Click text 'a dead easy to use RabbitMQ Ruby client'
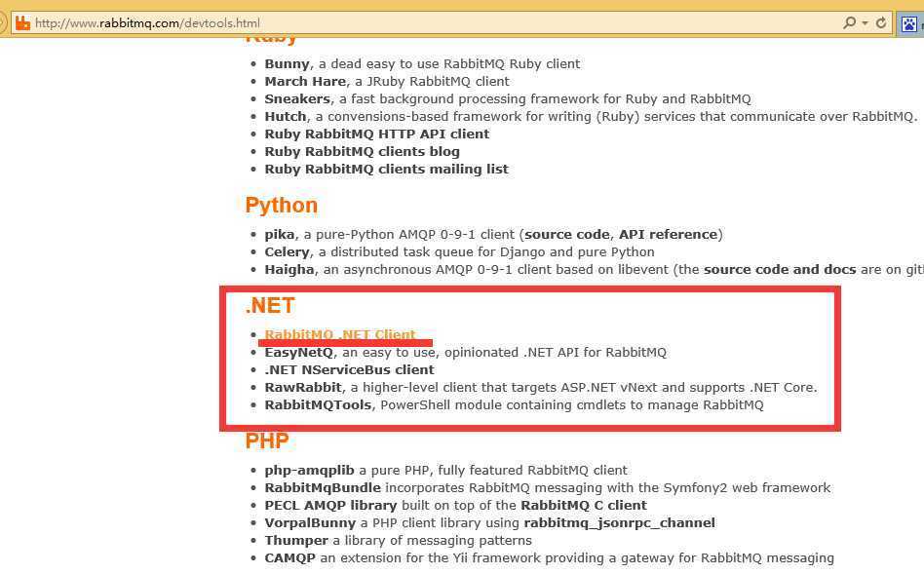Viewport: 924px width, 574px height. [x=449, y=63]
